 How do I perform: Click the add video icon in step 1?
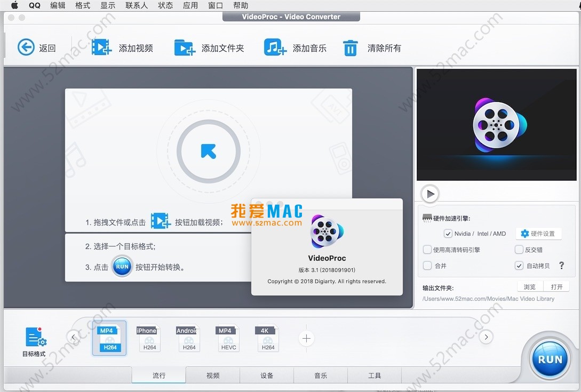click(160, 221)
